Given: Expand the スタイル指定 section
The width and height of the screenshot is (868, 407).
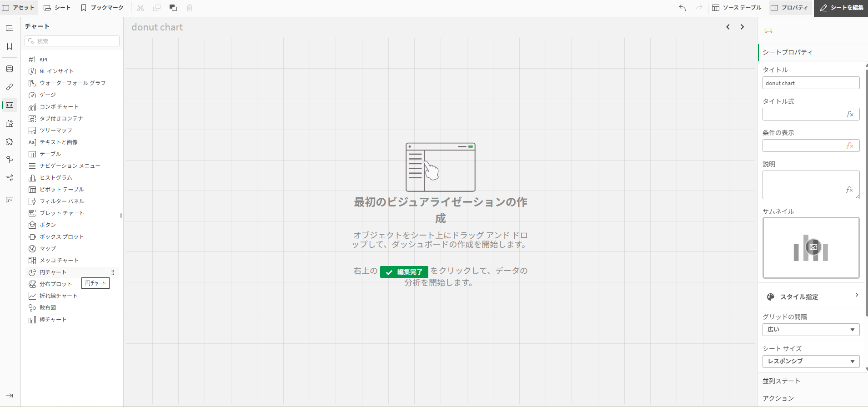Looking at the screenshot, I should [812, 296].
